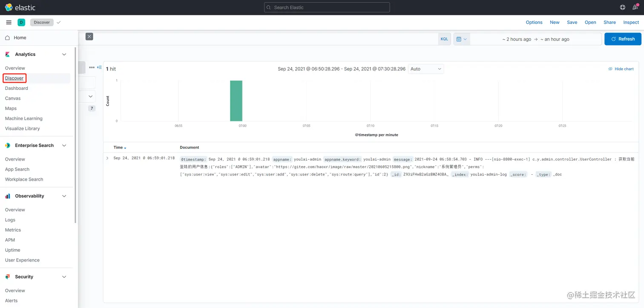Collapse the Enterprise Search section

64,145
